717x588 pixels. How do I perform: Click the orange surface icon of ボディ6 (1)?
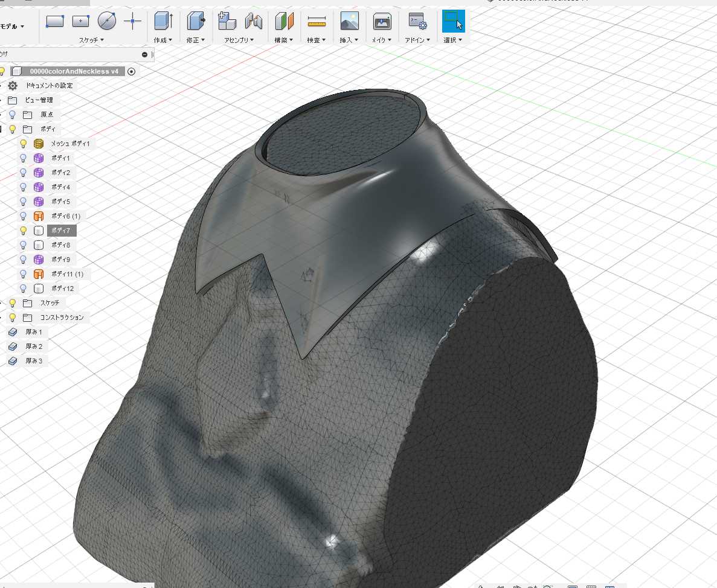click(x=39, y=216)
